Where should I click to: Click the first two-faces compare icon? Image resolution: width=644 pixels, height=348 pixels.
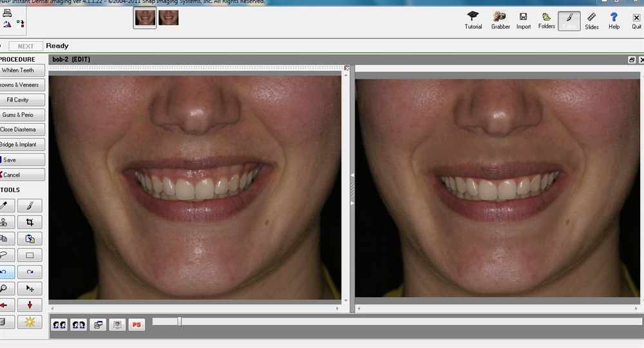[59, 325]
